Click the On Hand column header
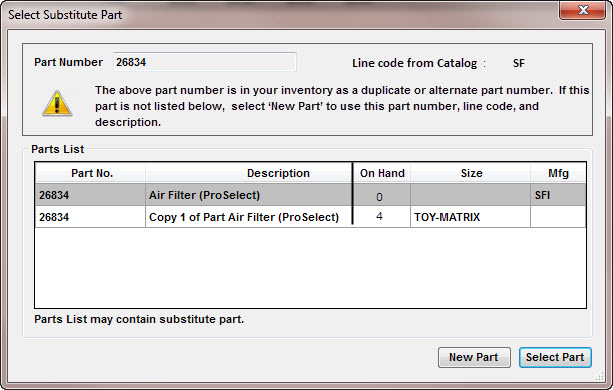613x390 pixels. click(382, 173)
